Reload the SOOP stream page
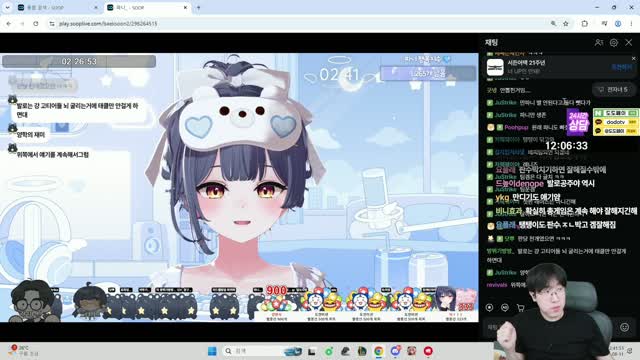640x360 pixels. [x=36, y=24]
